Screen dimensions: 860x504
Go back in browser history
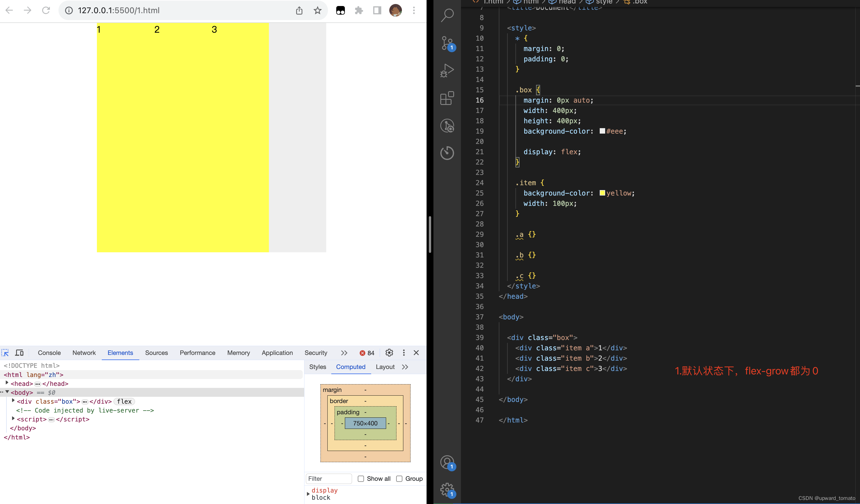9,10
